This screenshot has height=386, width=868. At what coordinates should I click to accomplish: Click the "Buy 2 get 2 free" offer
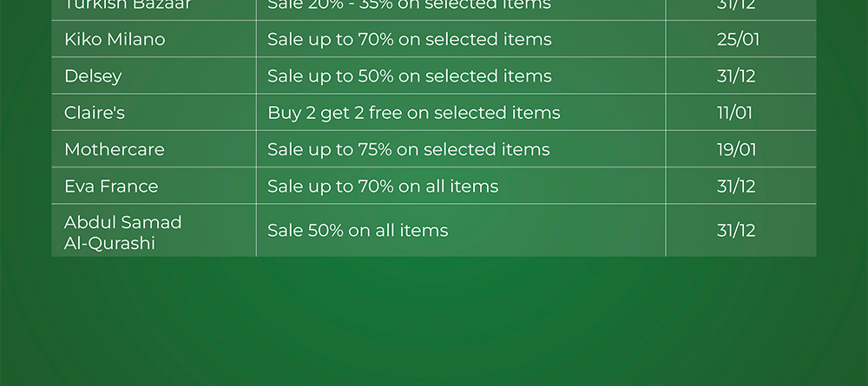[413, 113]
